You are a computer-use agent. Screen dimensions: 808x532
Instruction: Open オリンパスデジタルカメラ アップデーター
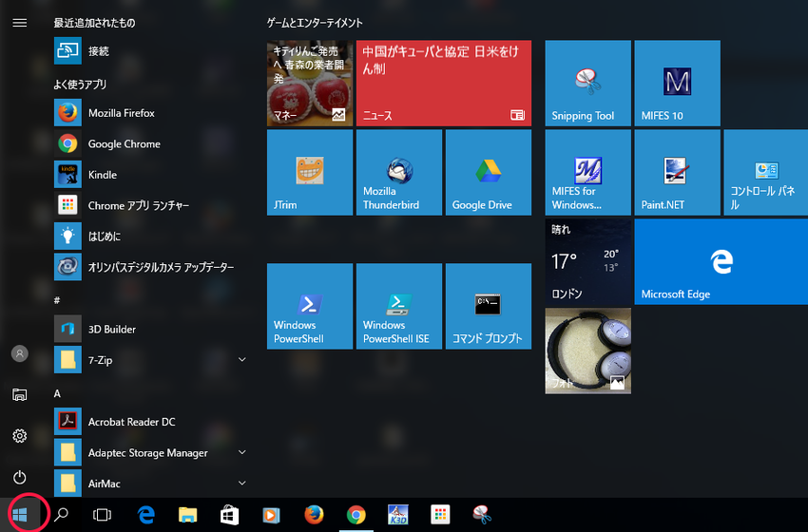coord(149,267)
